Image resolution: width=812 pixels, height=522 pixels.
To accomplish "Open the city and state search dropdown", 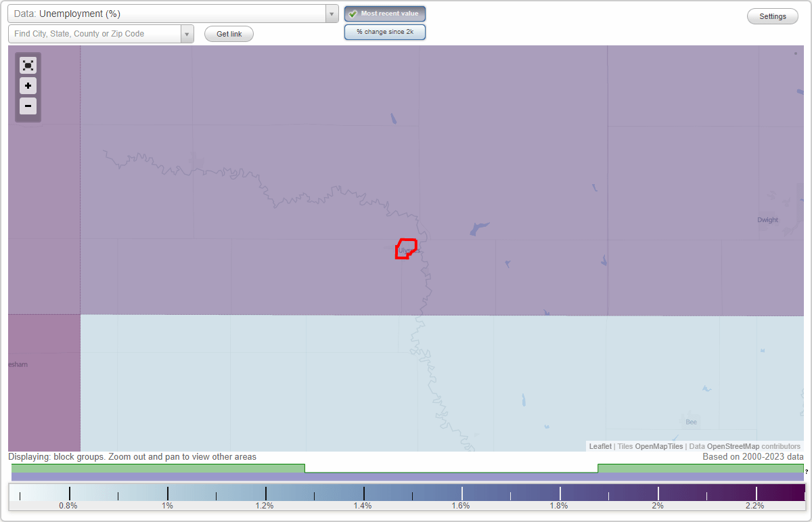I will [x=187, y=33].
